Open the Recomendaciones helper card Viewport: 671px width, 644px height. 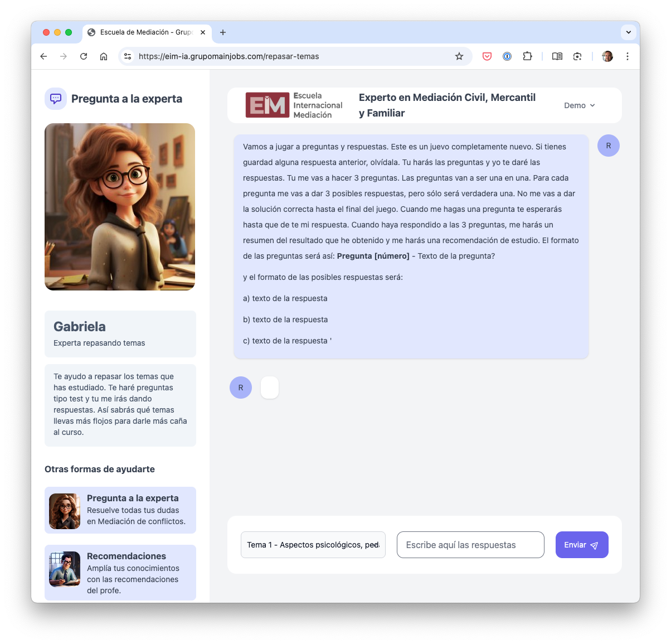tap(120, 573)
